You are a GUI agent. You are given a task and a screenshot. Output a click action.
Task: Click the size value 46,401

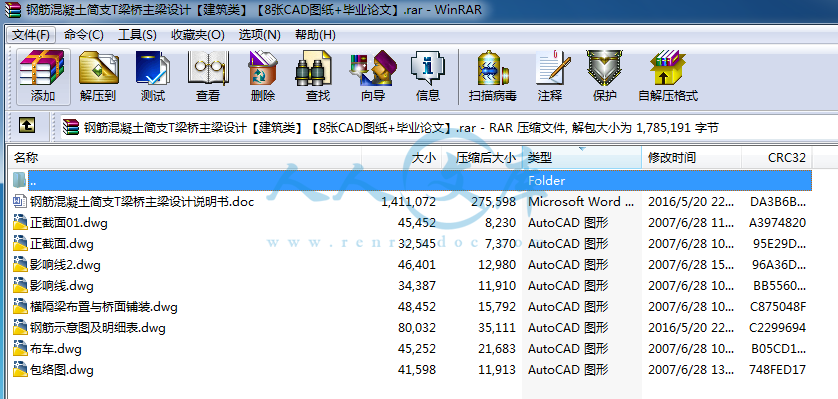(417, 264)
